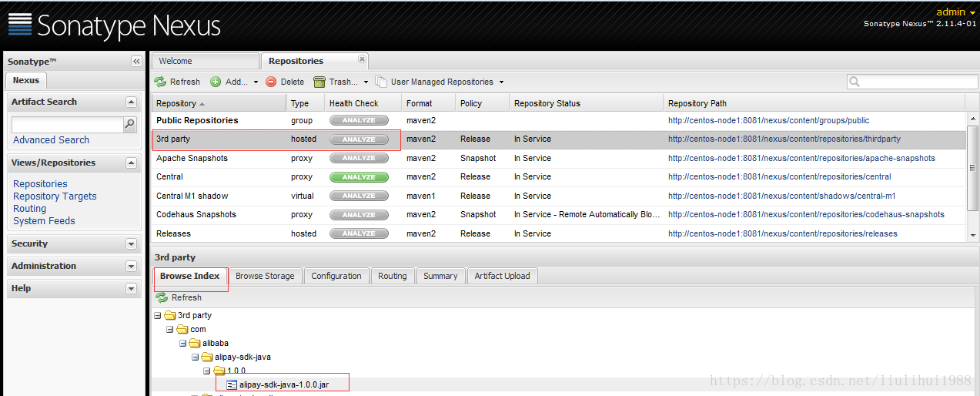Open the Add... repository menu
980x396 pixels.
pyautogui.click(x=235, y=82)
